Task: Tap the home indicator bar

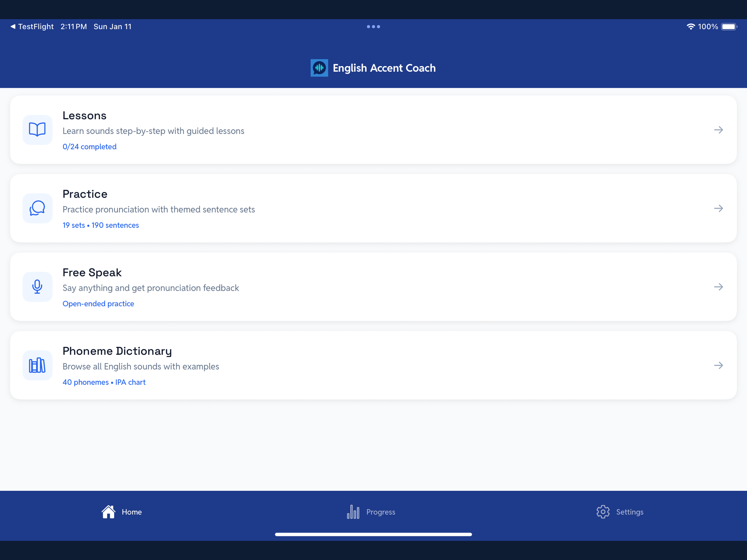Action: click(373, 534)
